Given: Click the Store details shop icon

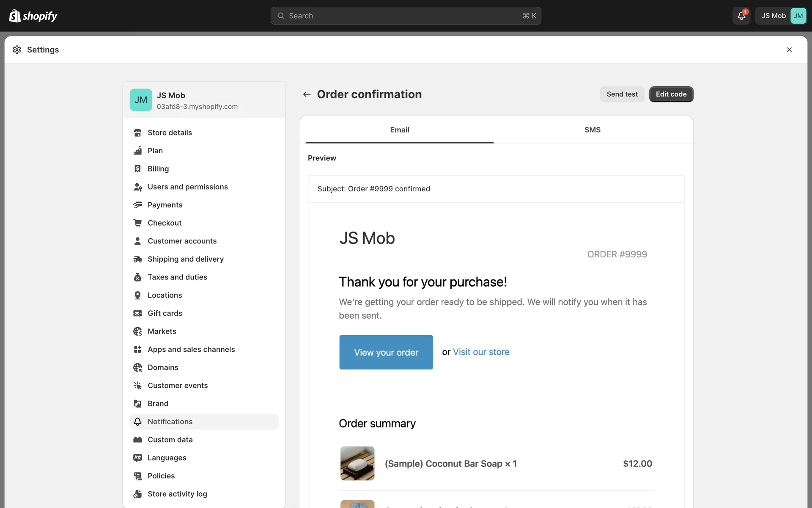Looking at the screenshot, I should pos(137,133).
